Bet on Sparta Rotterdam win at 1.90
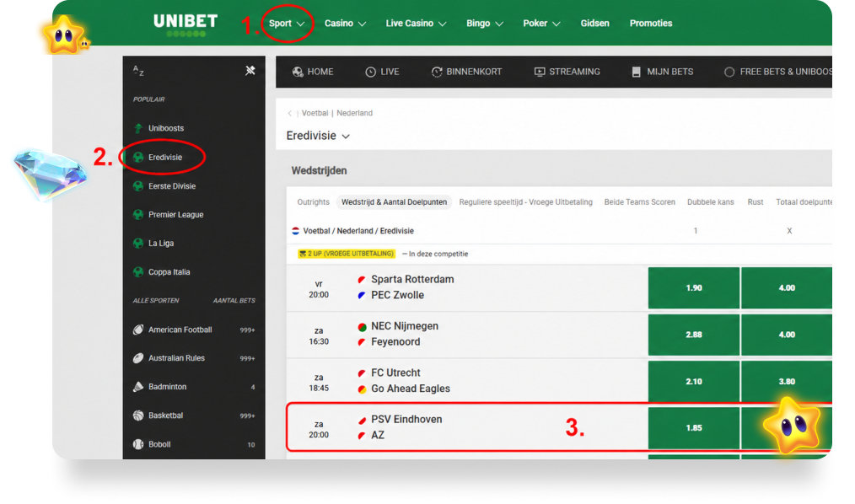 694,287
